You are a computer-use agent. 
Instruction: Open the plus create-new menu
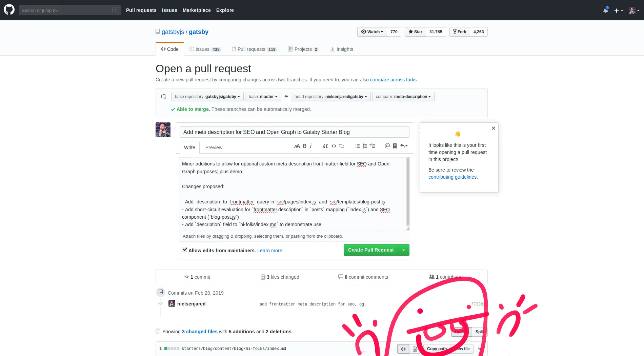click(619, 11)
